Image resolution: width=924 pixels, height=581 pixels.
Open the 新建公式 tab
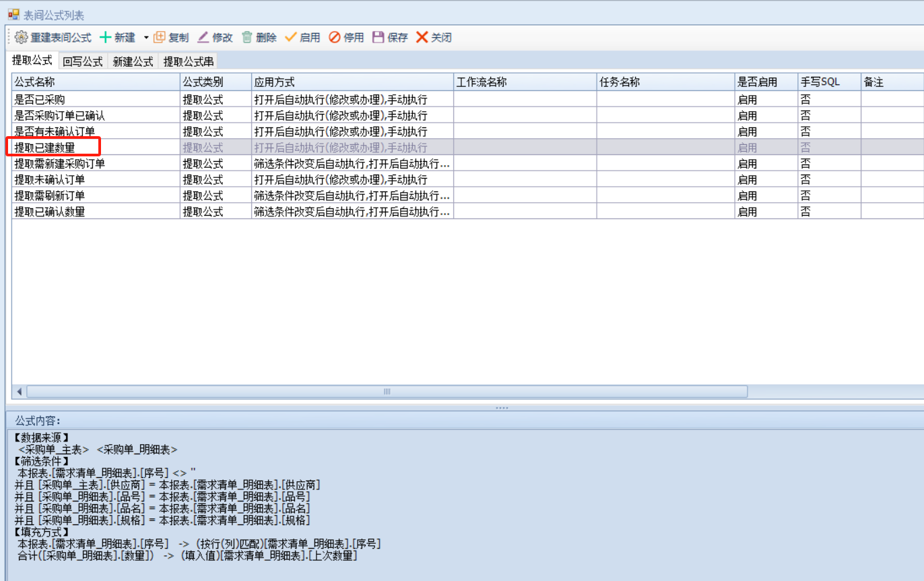click(x=133, y=61)
